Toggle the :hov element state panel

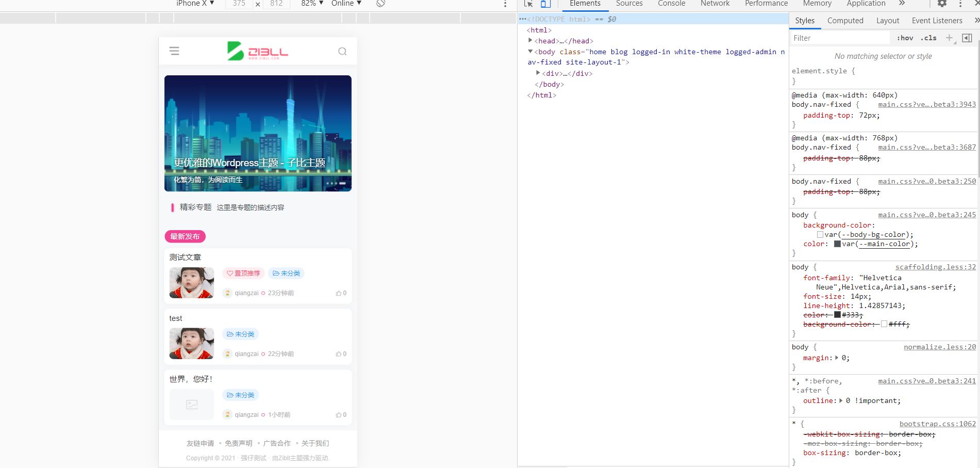coord(905,38)
